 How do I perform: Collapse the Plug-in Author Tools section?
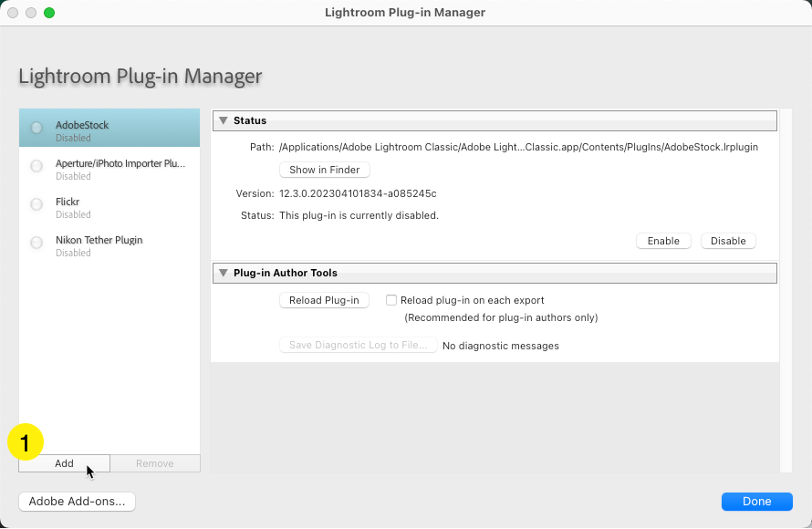[224, 273]
